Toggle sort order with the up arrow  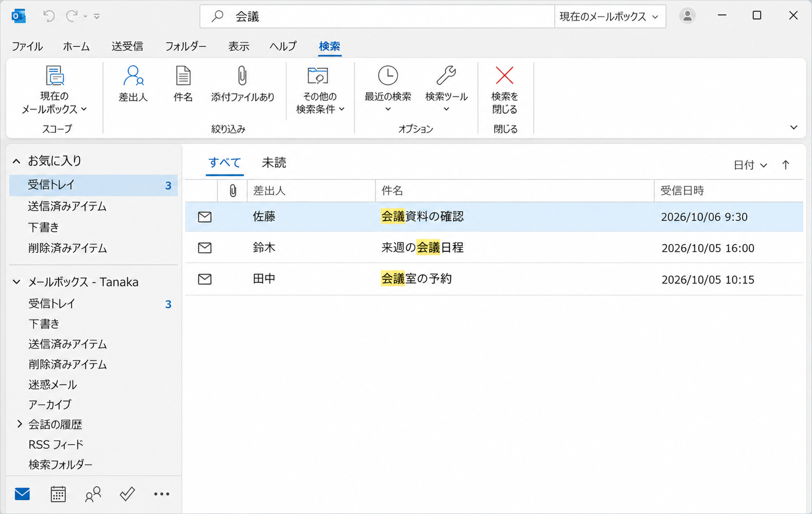tap(785, 165)
